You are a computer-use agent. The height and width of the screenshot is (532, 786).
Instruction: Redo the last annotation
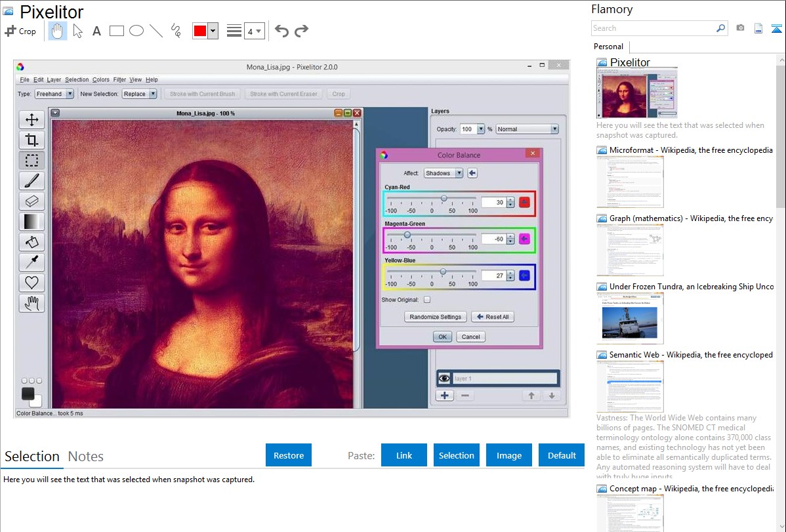click(301, 31)
